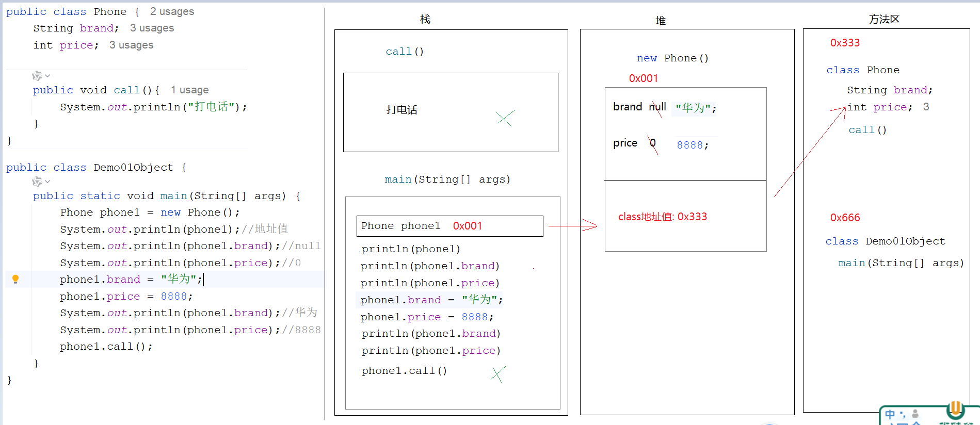The height and width of the screenshot is (425, 980).
Task: Open the "1 usage" hint beside call()
Action: coord(189,90)
